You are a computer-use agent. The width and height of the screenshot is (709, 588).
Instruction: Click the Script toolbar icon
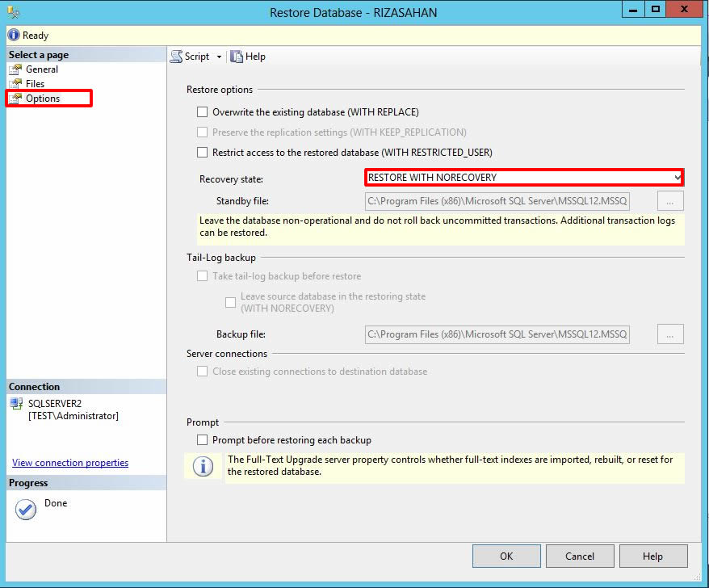coord(176,57)
